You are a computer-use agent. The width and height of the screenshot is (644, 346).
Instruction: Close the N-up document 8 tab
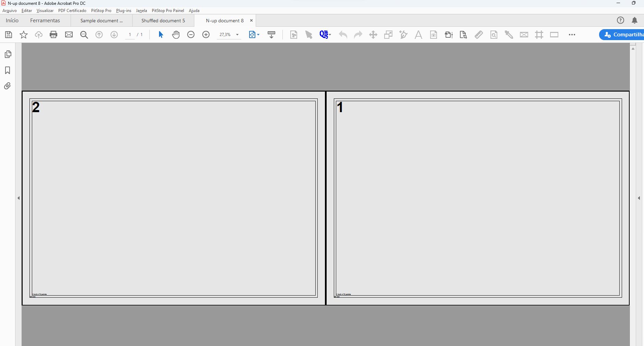click(251, 21)
